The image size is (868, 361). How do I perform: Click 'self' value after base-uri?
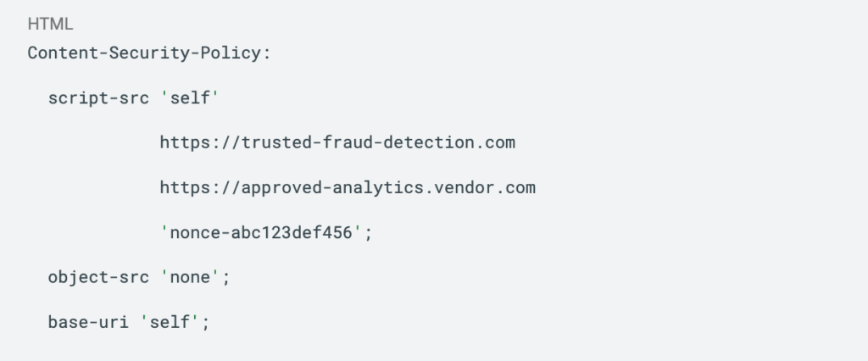tap(169, 322)
